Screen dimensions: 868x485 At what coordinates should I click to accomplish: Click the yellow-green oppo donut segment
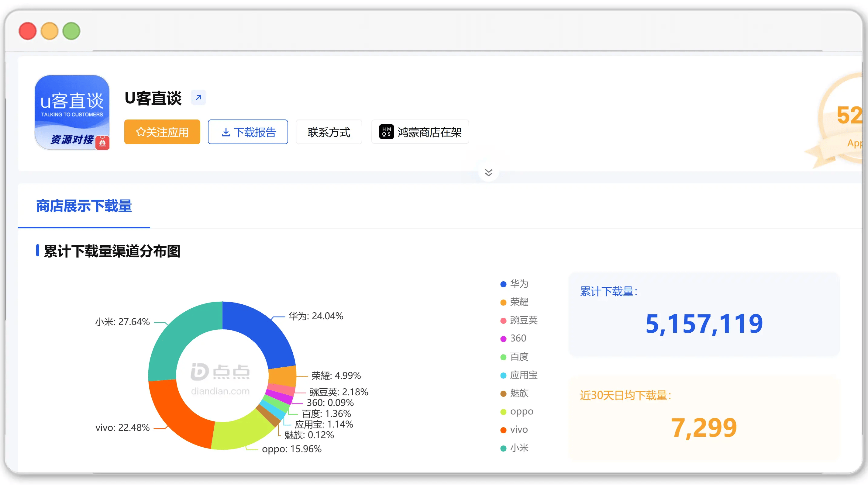click(x=243, y=433)
